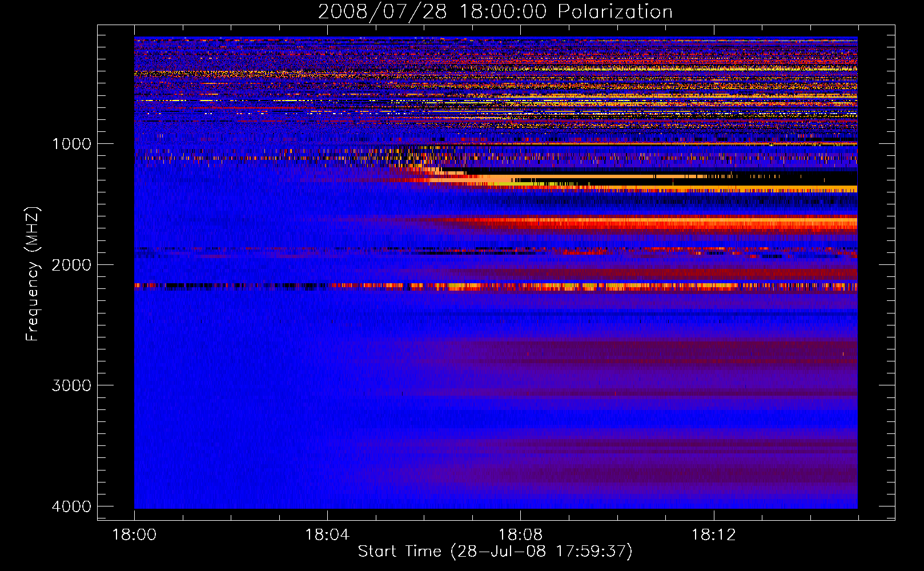Click the 'Frequency (MHZ)' y-axis label
This screenshot has width=924, height=571.
point(33,274)
